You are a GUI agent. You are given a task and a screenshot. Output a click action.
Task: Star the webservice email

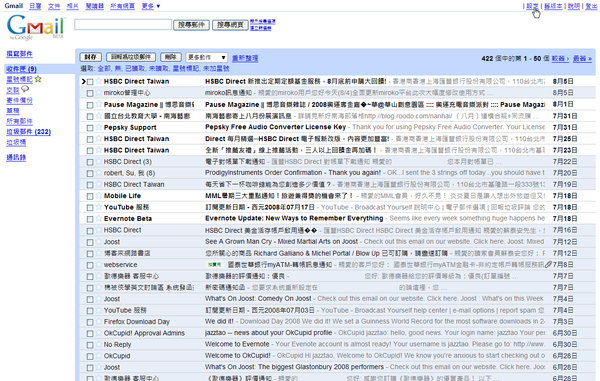point(98,264)
